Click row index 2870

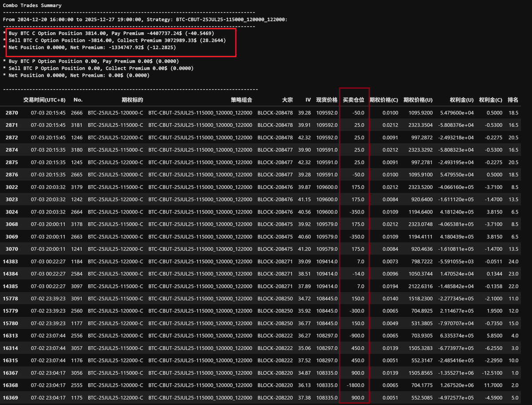[x=12, y=113]
